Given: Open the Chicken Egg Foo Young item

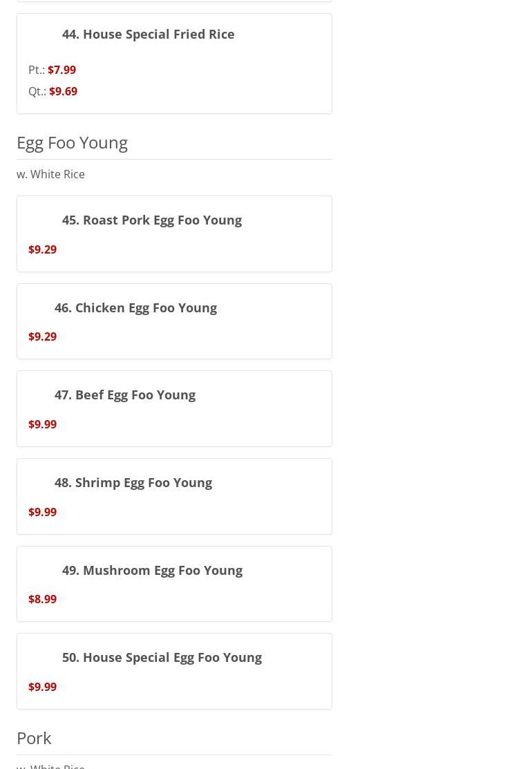Looking at the screenshot, I should (135, 307).
